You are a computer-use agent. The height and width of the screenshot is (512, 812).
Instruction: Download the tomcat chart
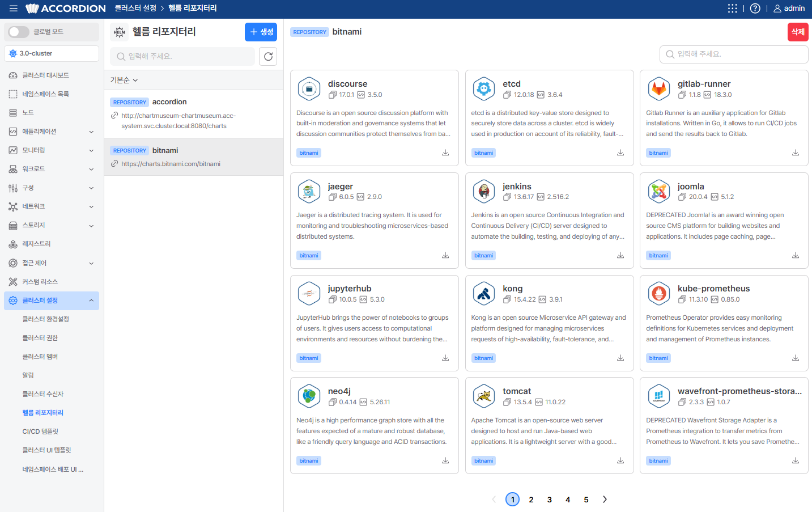pyautogui.click(x=620, y=460)
